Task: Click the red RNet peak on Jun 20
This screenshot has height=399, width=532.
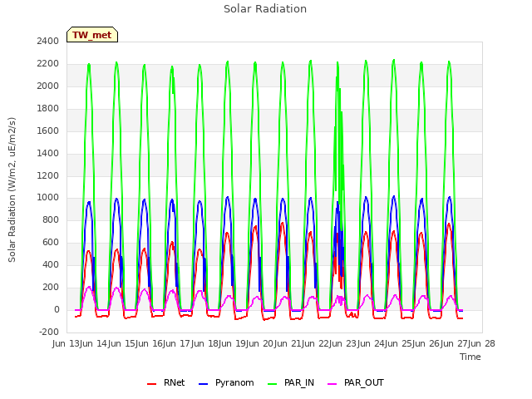Action: [x=283, y=224]
